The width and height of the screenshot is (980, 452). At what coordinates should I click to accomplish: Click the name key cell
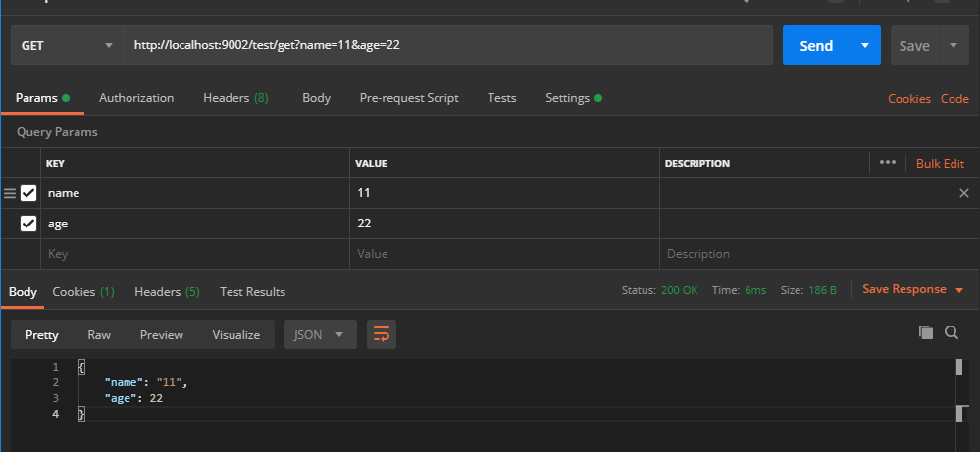pyautogui.click(x=195, y=193)
